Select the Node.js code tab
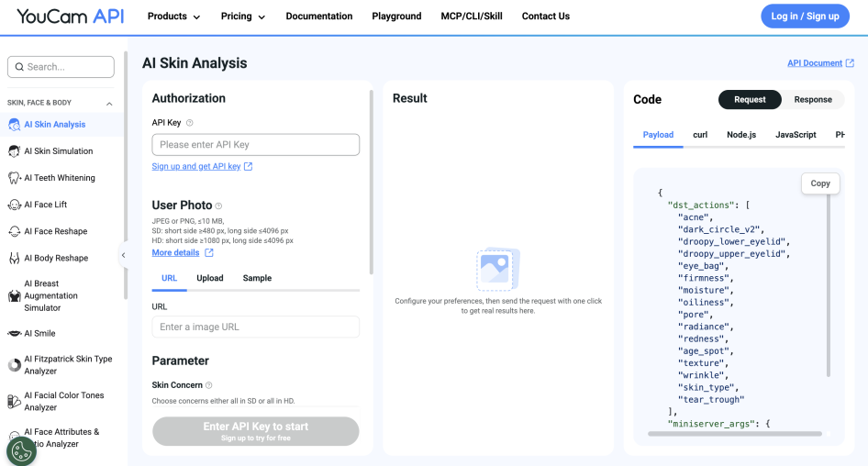Image resolution: width=868 pixels, height=466 pixels. [741, 135]
